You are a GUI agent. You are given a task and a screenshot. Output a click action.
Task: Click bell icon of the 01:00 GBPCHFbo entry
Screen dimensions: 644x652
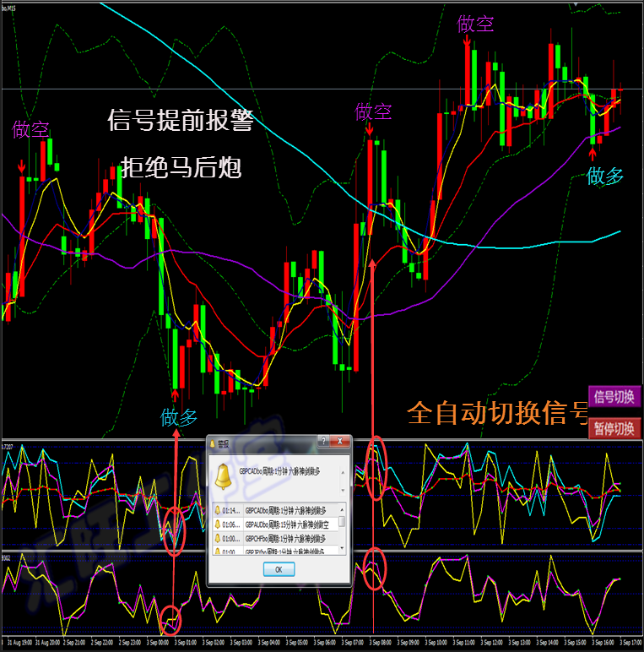coord(217,539)
